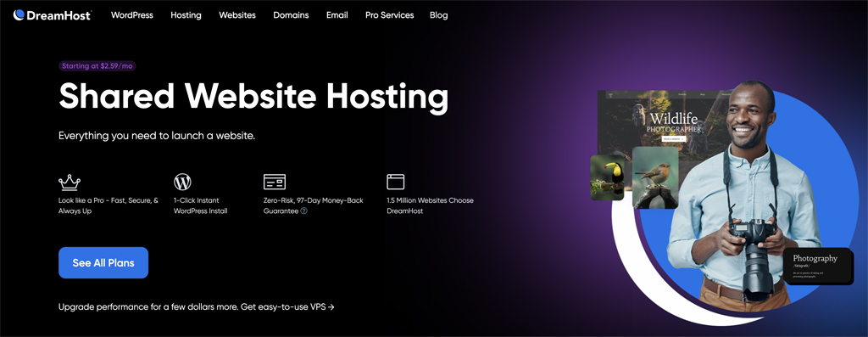Open the guarantee help question mark
Image resolution: width=868 pixels, height=337 pixels.
tap(304, 211)
